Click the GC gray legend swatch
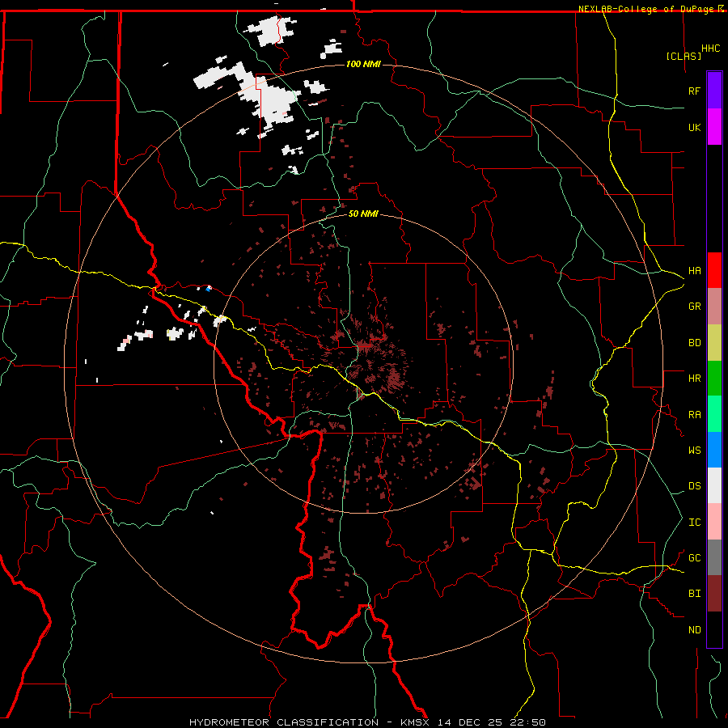The width and height of the screenshot is (728, 728). pyautogui.click(x=714, y=557)
